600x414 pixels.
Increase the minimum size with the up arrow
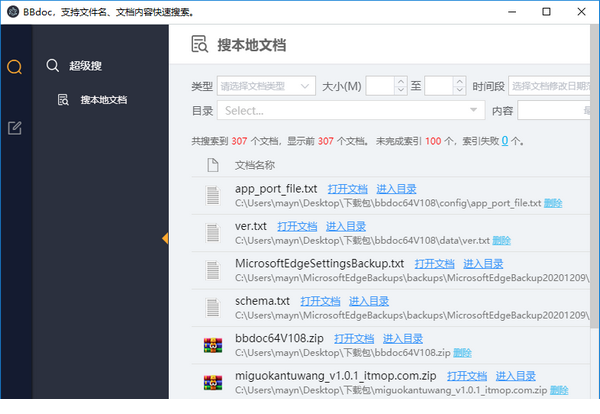coord(401,81)
